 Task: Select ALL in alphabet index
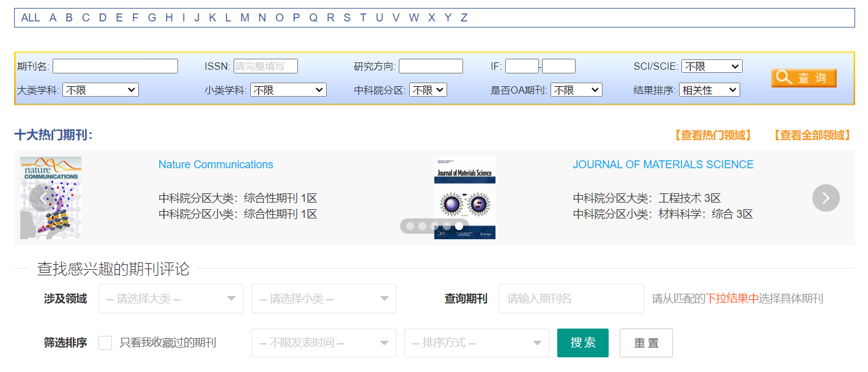click(30, 18)
